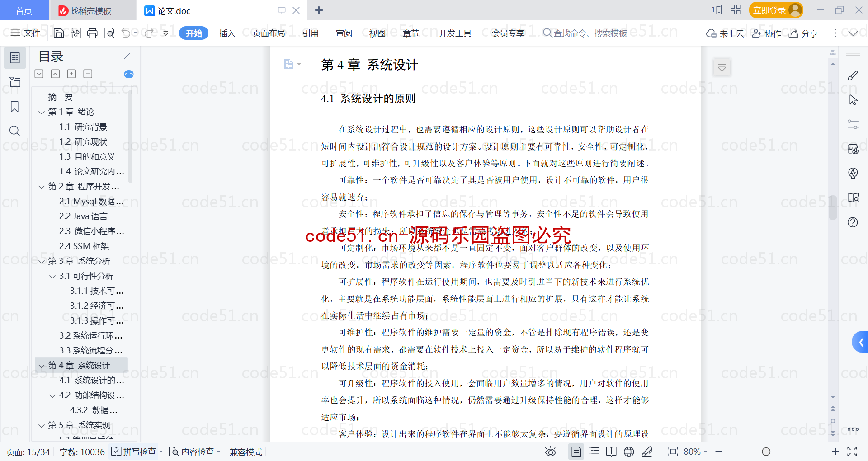Click 分享 share button
868x461 pixels.
pos(803,33)
